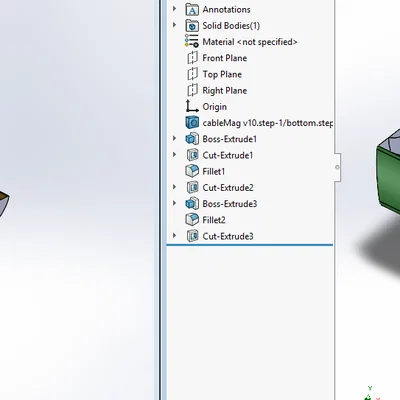Click the panel collapse handle tab
The width and height of the screenshot is (400, 400).
[x=337, y=167]
